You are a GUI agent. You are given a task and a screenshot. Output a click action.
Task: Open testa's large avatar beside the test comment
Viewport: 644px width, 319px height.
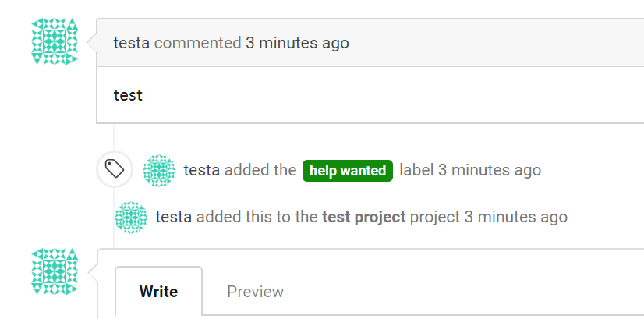point(55,41)
